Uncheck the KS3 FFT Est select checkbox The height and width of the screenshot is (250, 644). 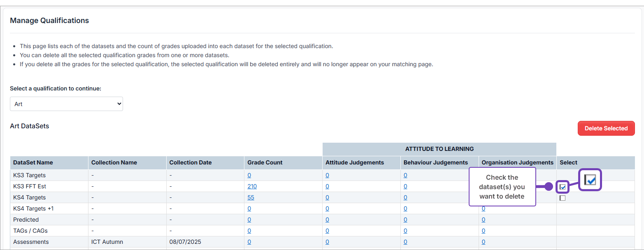point(563,187)
